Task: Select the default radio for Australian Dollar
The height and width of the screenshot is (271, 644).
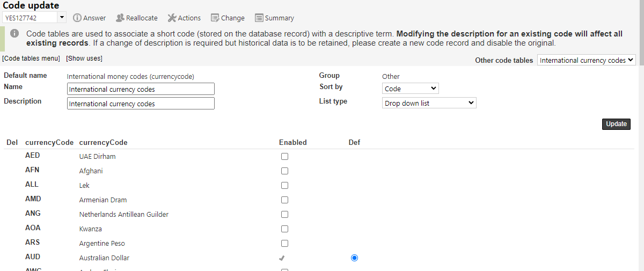Action: (354, 258)
